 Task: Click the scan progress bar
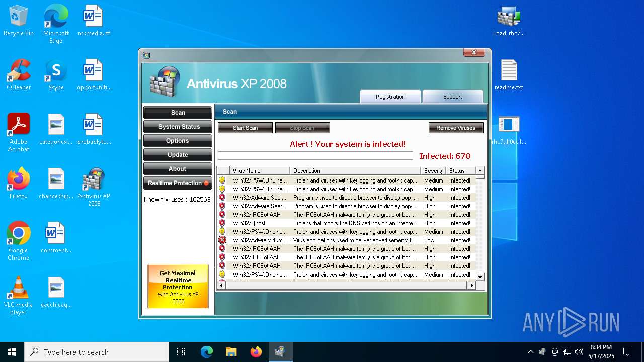click(315, 156)
